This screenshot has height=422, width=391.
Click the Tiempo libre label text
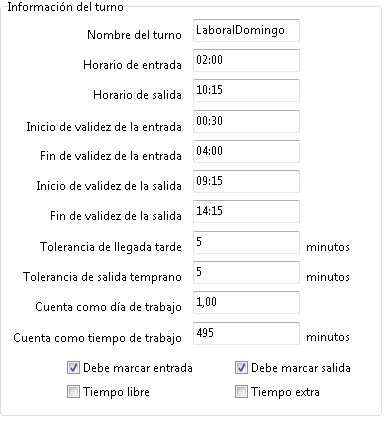tap(116, 392)
